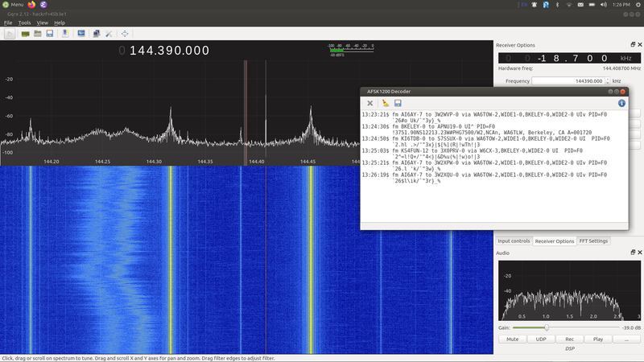The height and width of the screenshot is (362, 644).
Task: Float the Receiver Options dock panel
Action: click(x=633, y=44)
